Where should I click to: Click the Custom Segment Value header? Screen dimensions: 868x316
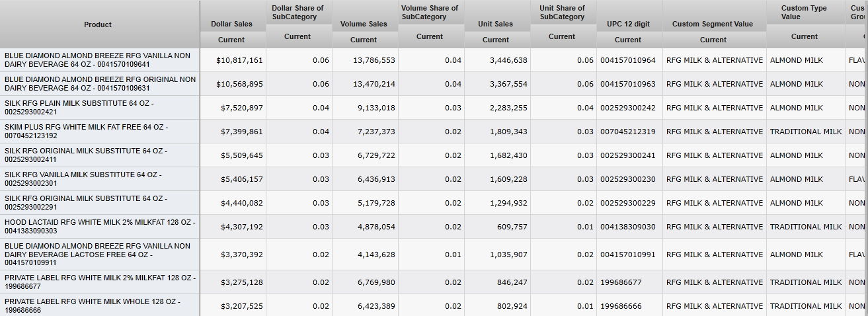[x=713, y=24]
